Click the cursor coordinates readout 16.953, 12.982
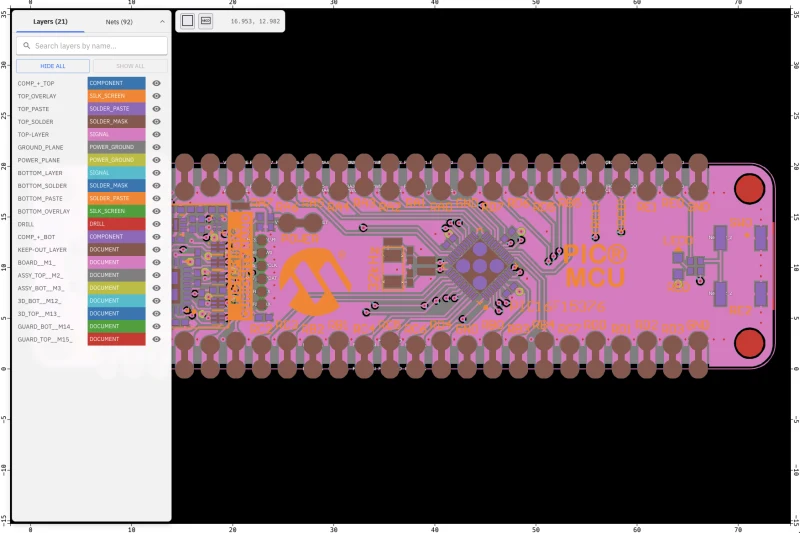Screen dimensions: 800x533 (255, 21)
